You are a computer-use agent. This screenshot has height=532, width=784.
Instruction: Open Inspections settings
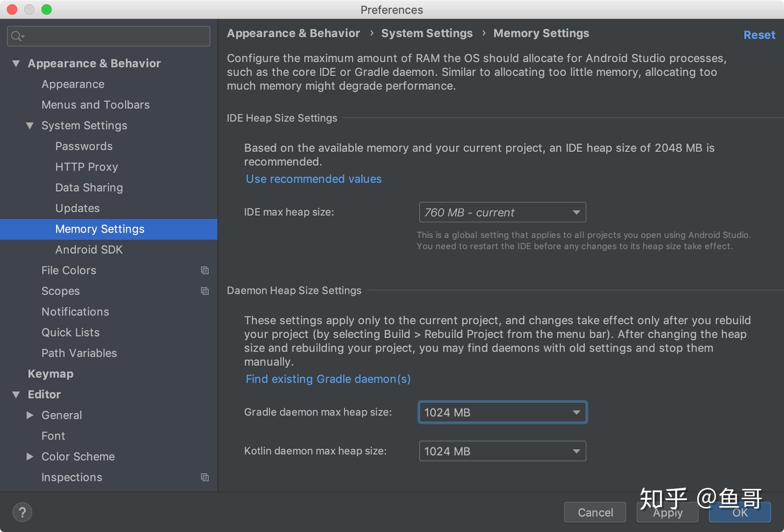click(72, 477)
